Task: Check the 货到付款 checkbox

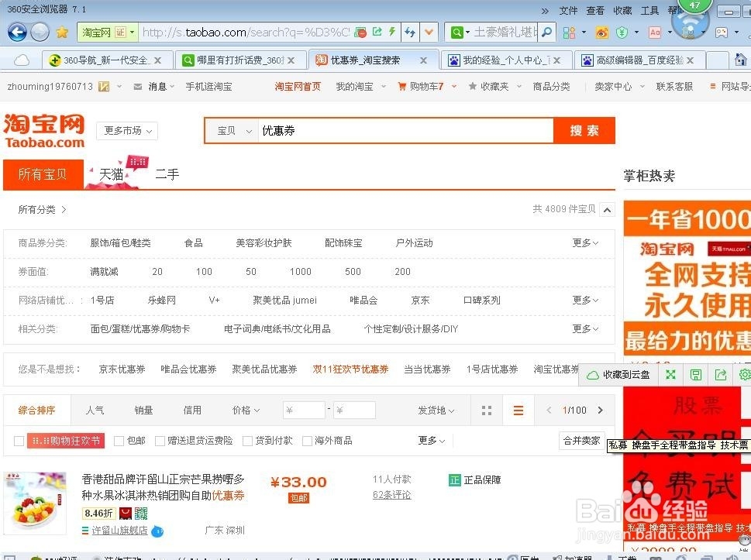Action: (x=247, y=441)
